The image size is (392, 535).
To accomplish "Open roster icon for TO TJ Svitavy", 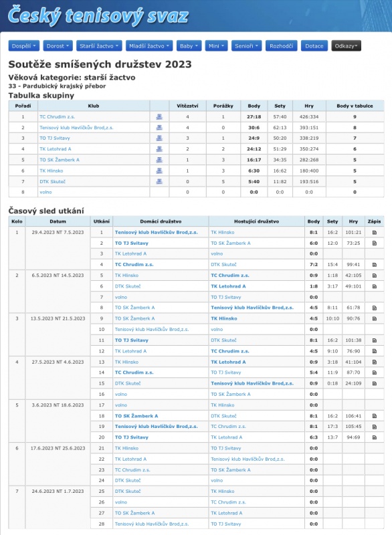I will click(159, 138).
